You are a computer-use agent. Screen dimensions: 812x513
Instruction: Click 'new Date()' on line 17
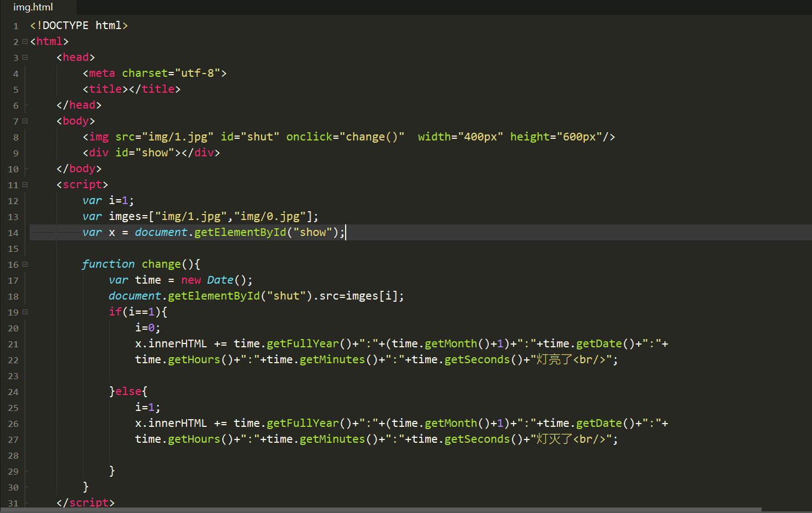(x=214, y=280)
